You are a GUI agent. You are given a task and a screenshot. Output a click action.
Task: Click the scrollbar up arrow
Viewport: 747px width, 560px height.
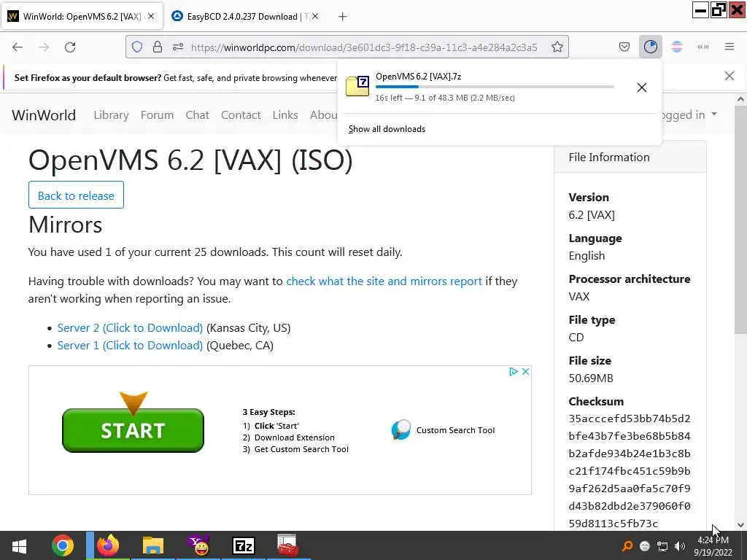tap(740, 99)
